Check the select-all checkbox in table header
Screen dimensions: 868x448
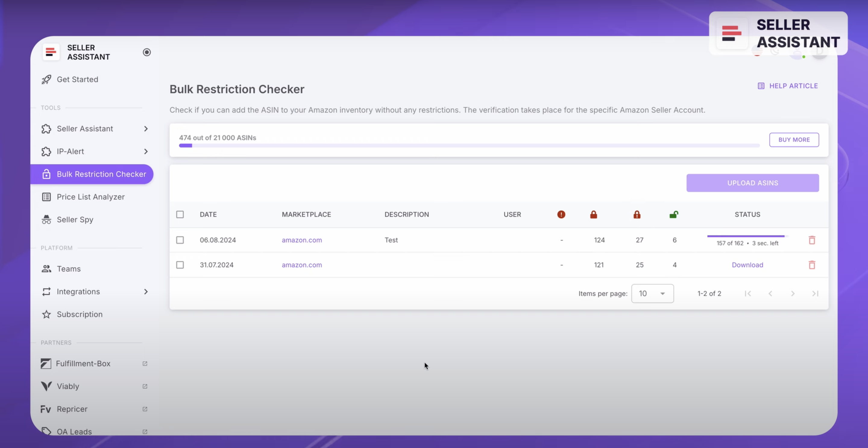point(180,214)
